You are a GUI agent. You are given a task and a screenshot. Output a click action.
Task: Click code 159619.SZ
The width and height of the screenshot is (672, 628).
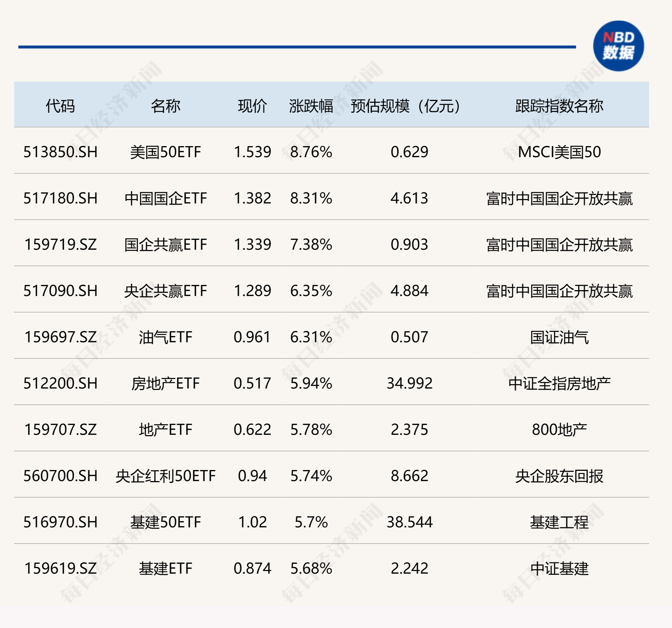click(61, 569)
